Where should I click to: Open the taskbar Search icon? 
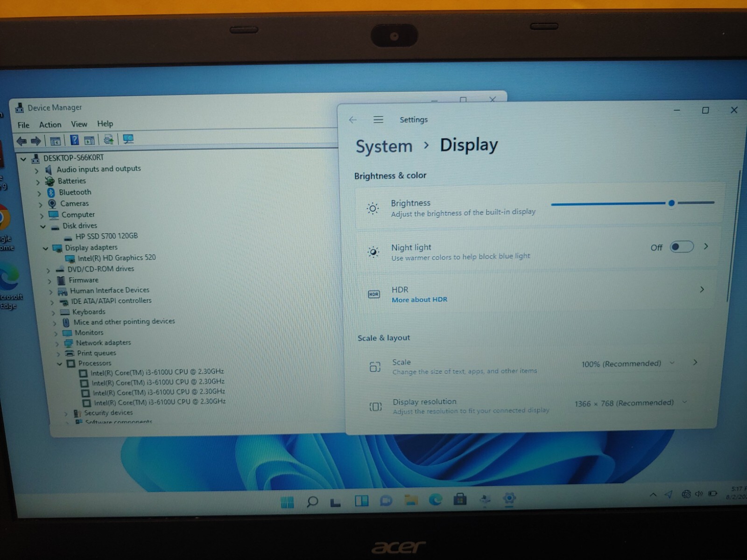pos(312,502)
